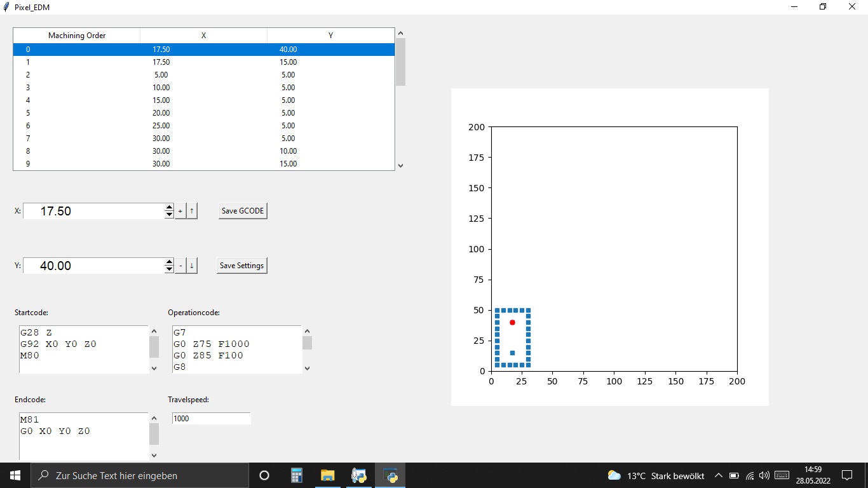The height and width of the screenshot is (488, 868).
Task: Select machining order row 1
Action: click(x=204, y=62)
